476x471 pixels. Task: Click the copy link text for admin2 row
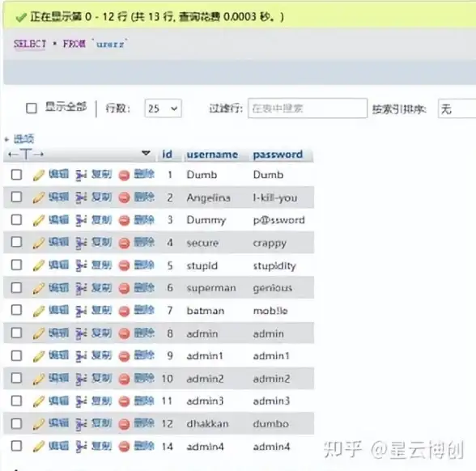click(x=102, y=378)
